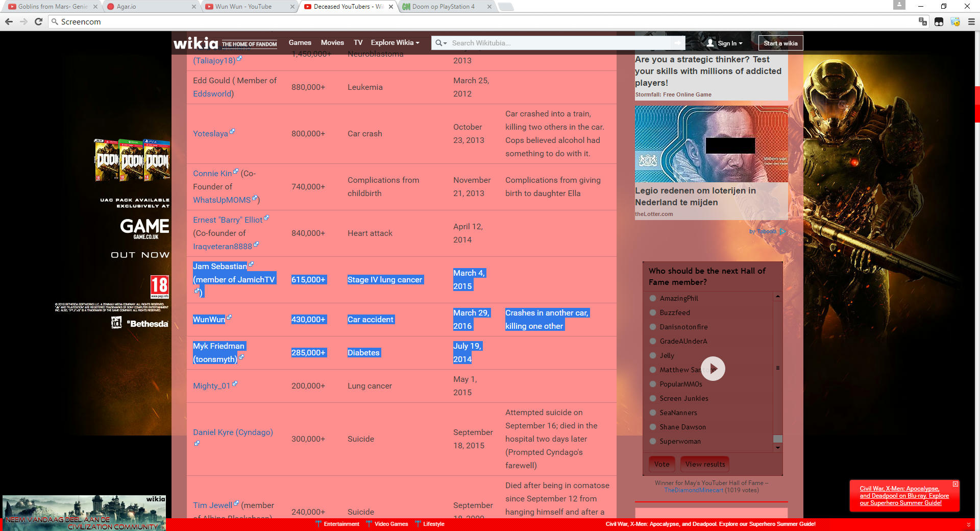Image resolution: width=980 pixels, height=531 pixels.
Task: Open the Movies menu in Wikia bar
Action: 332,42
